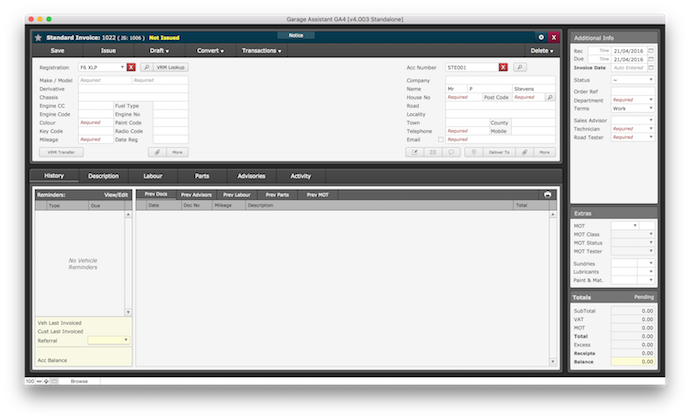Viewport: 690px width, 420px height.
Task: Open the Rec date calendar picker
Action: click(x=651, y=50)
